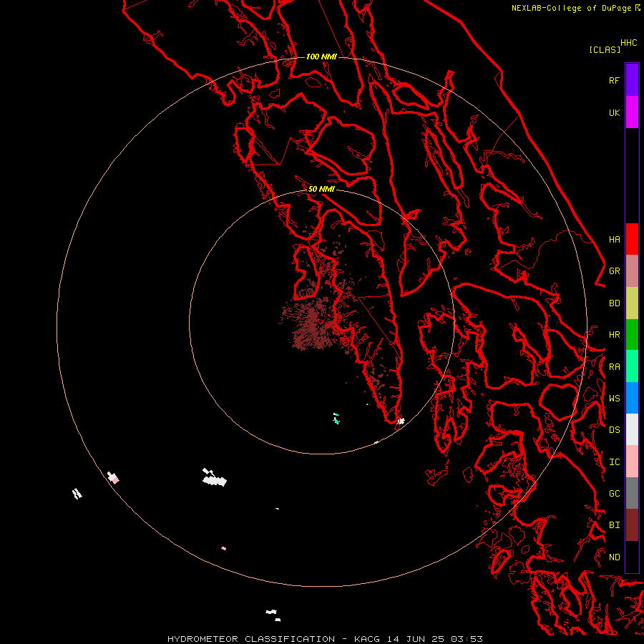Select the GC gray legend swatch

pyautogui.click(x=632, y=493)
